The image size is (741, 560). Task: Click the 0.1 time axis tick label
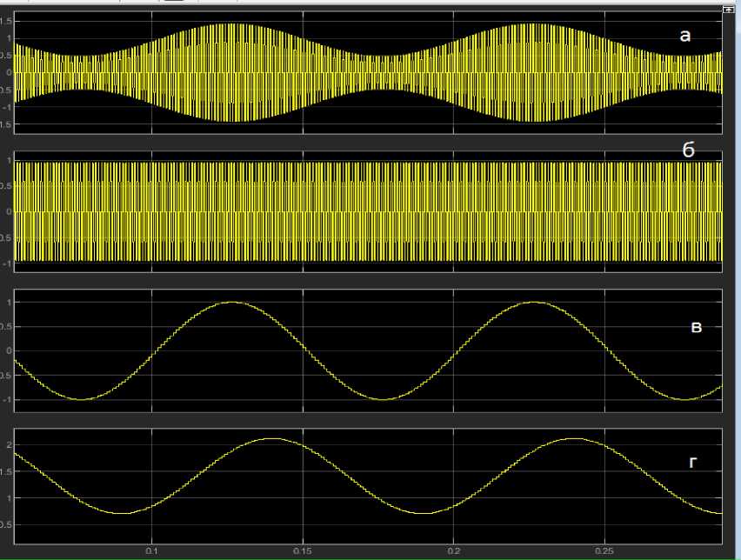pos(151,551)
